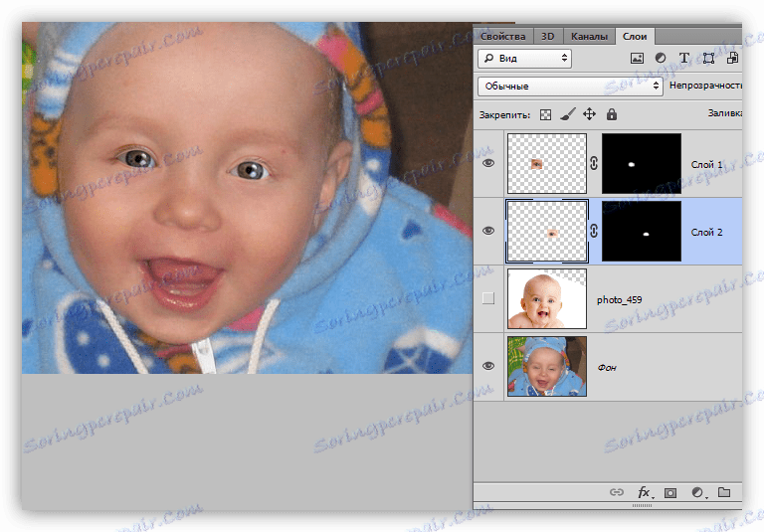Lock image pixels brush icon
The width and height of the screenshot is (764, 532).
click(568, 114)
